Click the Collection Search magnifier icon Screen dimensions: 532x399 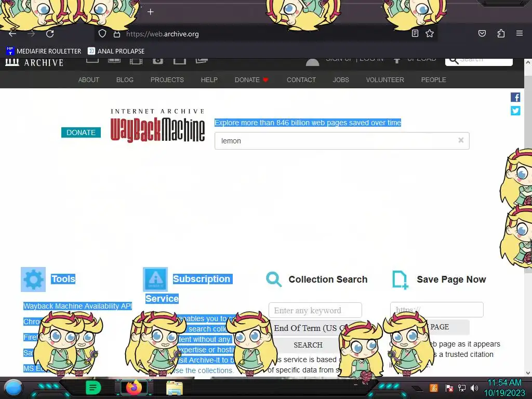coord(273,280)
